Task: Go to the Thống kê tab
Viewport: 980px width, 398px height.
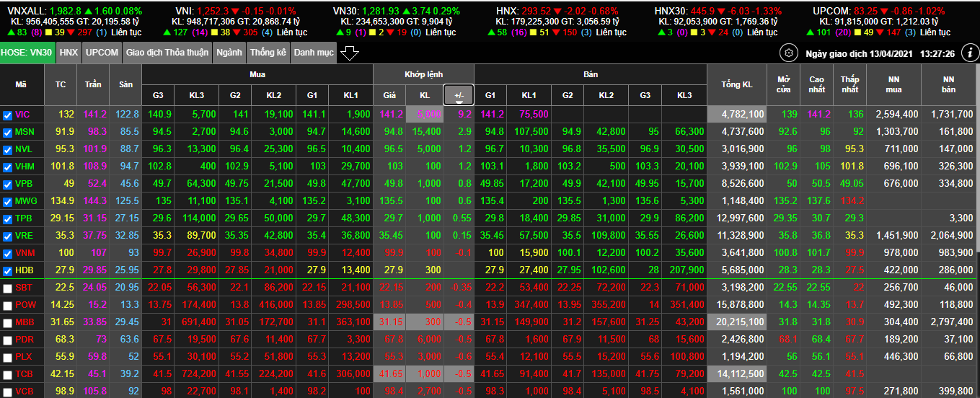Action: coord(268,53)
